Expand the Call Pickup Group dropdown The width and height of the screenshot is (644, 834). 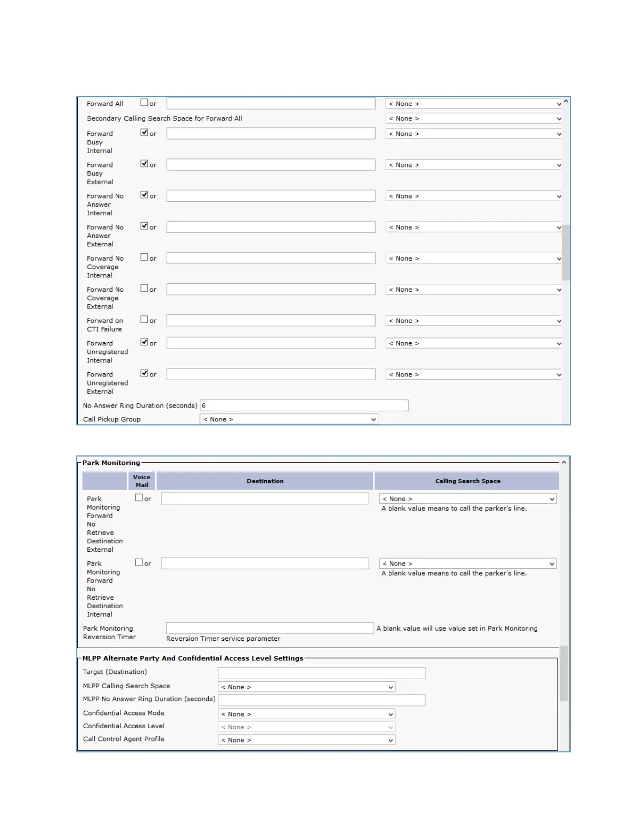(x=289, y=419)
